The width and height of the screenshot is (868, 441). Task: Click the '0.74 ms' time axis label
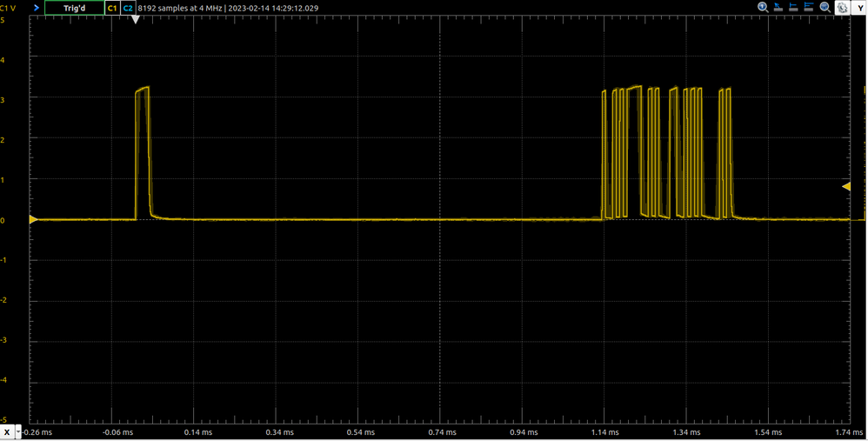[x=443, y=432]
